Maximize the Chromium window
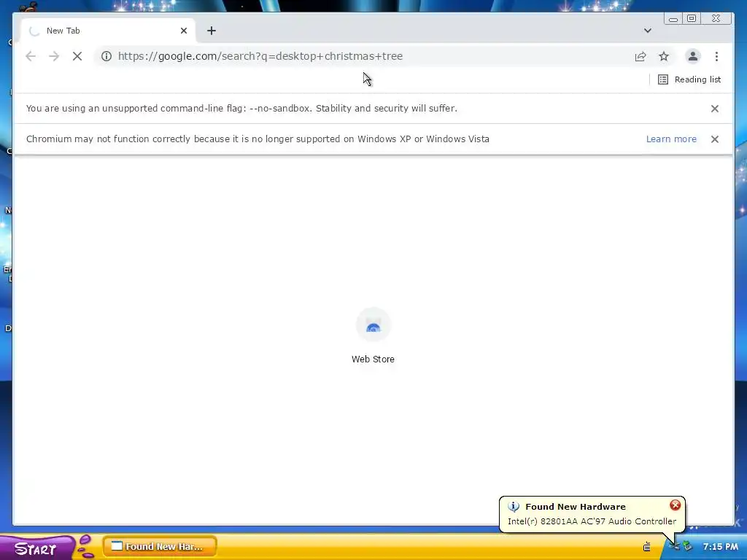 click(692, 18)
